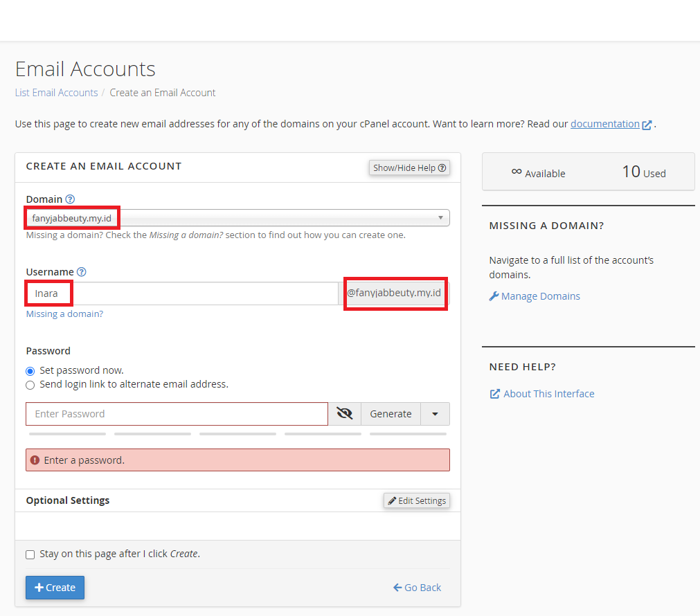
Task: Click the About This Interface external icon
Action: 494,394
